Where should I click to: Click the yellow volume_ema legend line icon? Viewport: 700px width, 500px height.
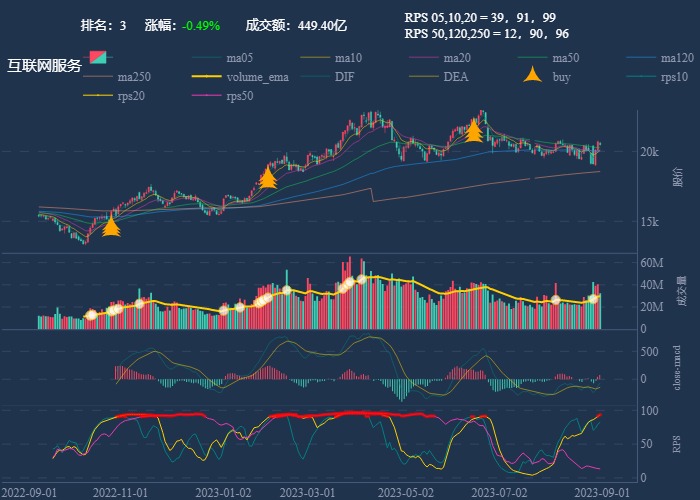click(x=209, y=76)
